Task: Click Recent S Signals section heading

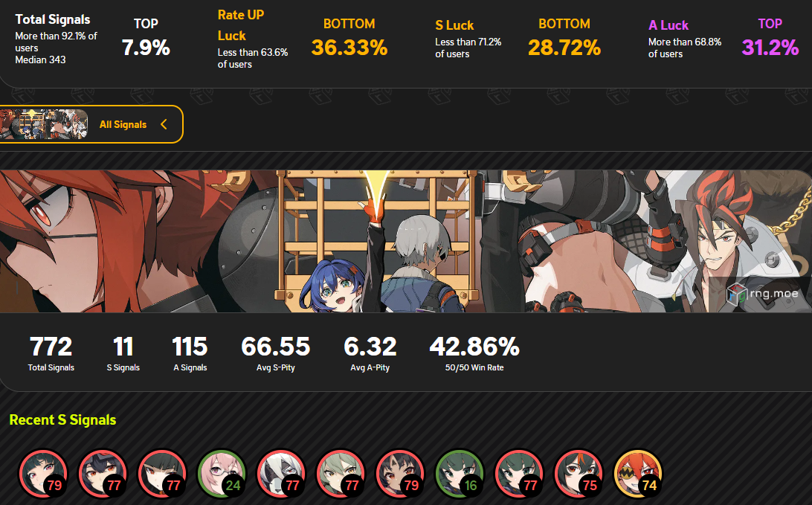Action: [x=62, y=419]
